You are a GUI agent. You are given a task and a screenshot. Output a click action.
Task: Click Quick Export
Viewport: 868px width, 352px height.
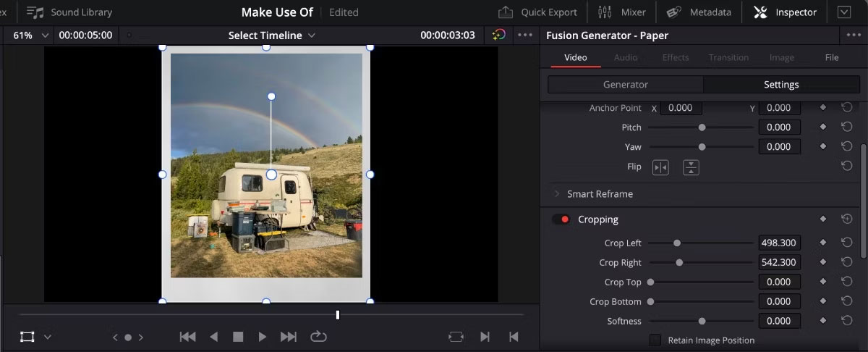coord(538,12)
